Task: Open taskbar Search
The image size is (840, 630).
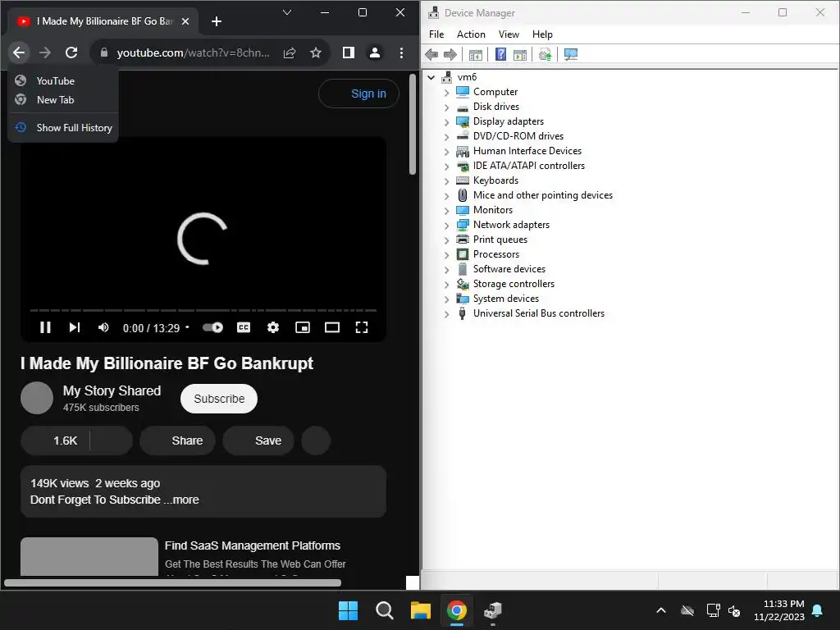Action: [384, 610]
